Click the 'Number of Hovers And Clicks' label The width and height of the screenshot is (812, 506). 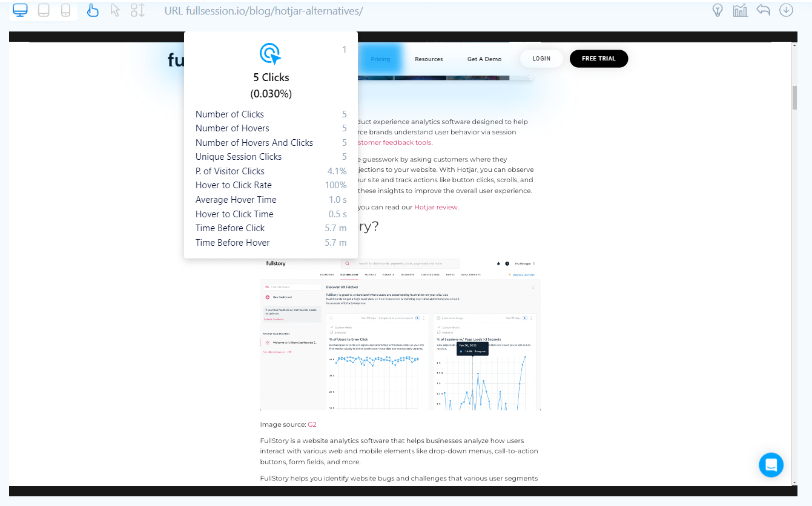click(x=254, y=143)
